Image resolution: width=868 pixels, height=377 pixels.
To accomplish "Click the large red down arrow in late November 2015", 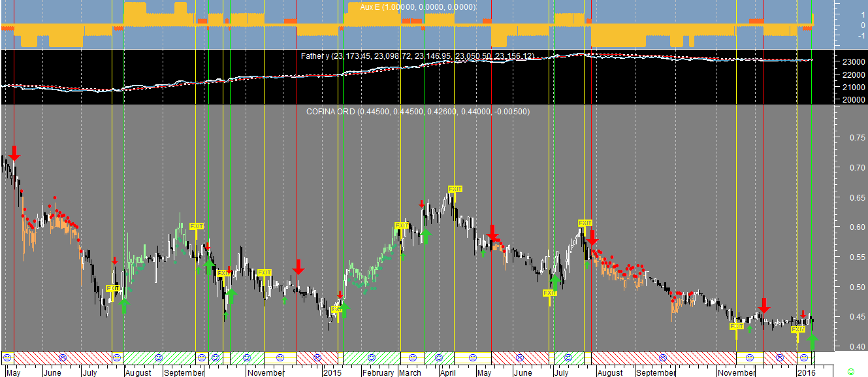I will click(764, 305).
